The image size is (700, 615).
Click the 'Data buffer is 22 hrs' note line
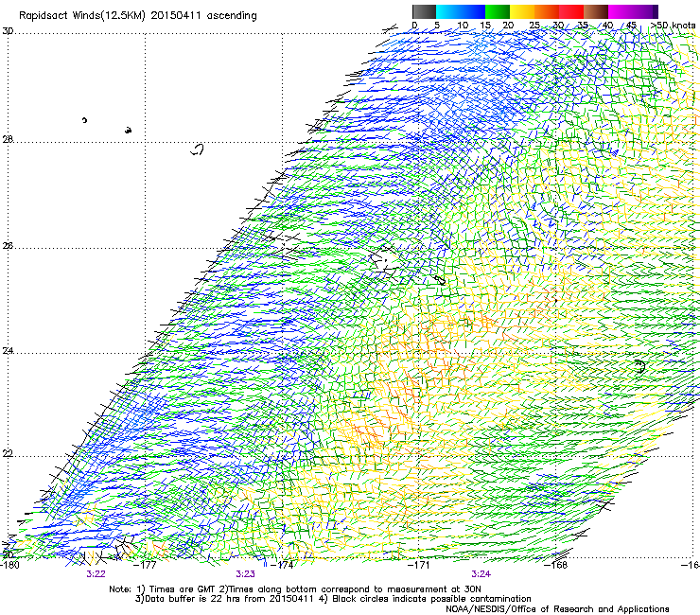333,599
